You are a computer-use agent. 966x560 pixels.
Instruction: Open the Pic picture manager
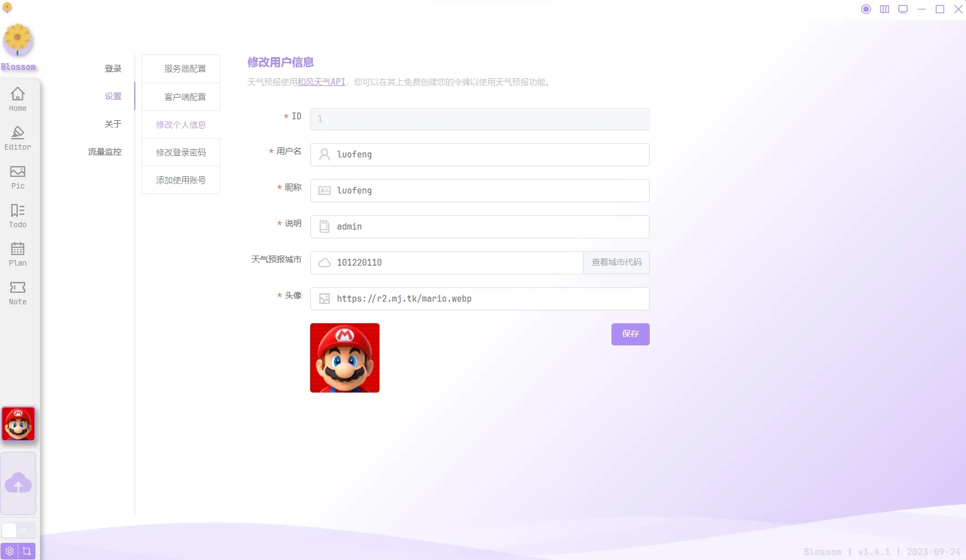[x=18, y=177]
